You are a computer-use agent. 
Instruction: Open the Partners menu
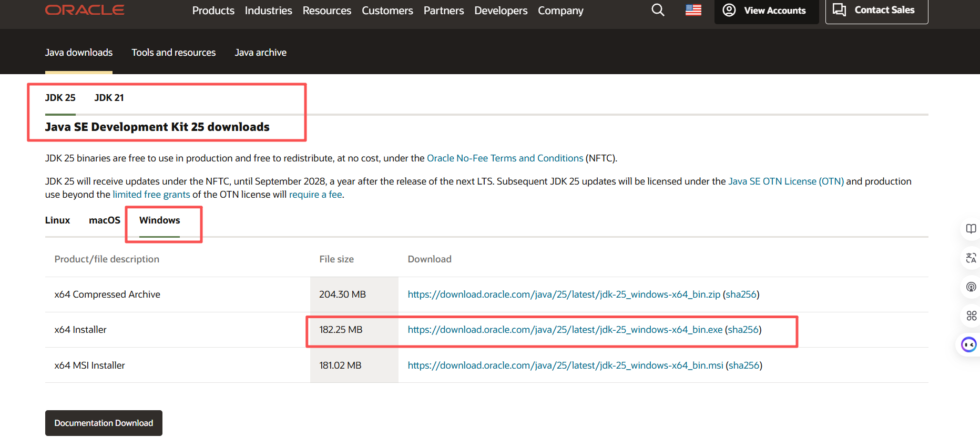pyautogui.click(x=444, y=11)
